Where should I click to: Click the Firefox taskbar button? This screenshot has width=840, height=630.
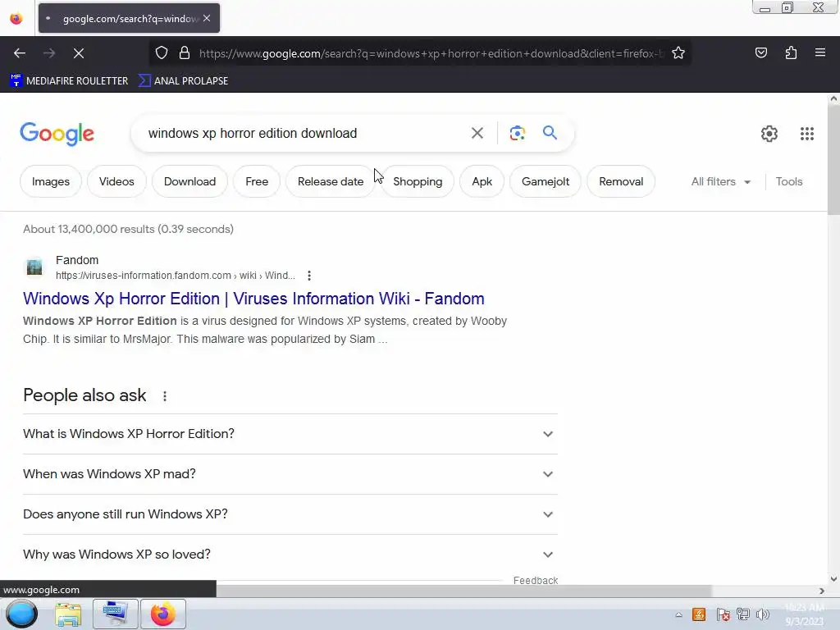coord(163,614)
